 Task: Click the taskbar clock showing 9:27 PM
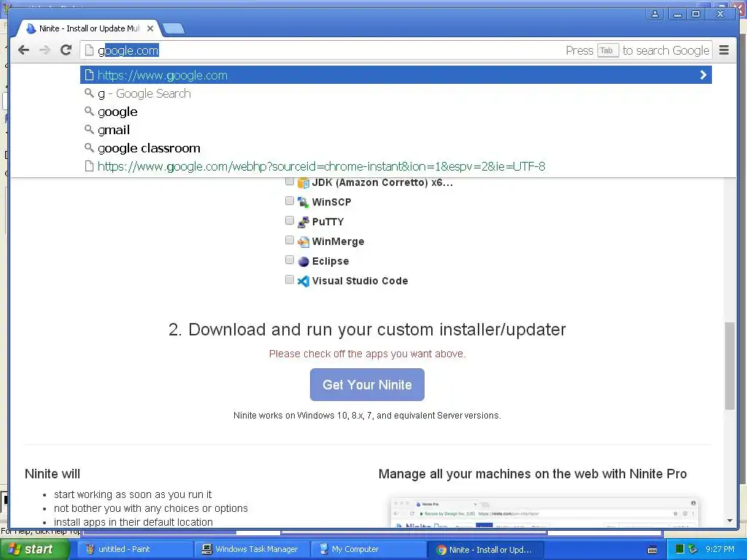point(720,549)
